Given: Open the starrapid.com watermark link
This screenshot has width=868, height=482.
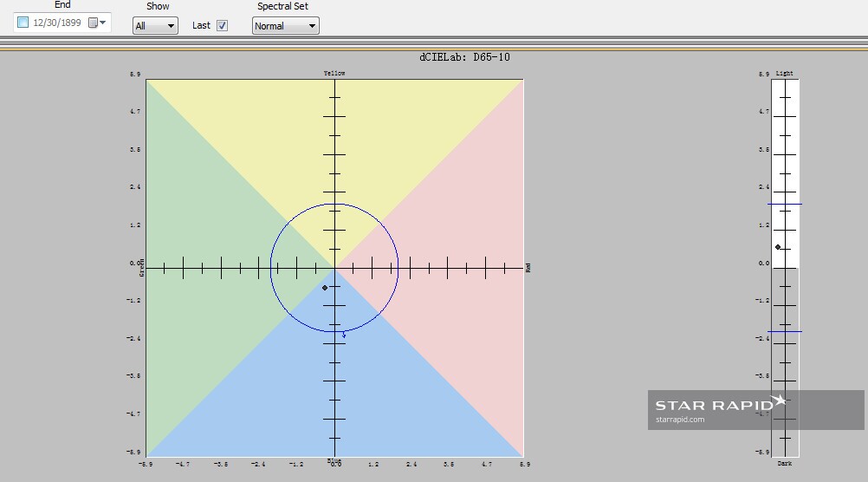Looking at the screenshot, I should click(x=680, y=420).
